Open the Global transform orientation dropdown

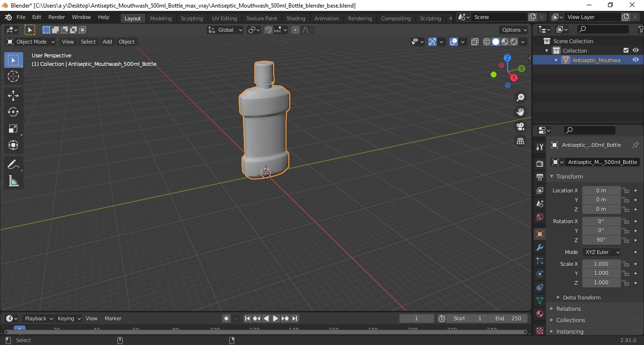pyautogui.click(x=225, y=30)
